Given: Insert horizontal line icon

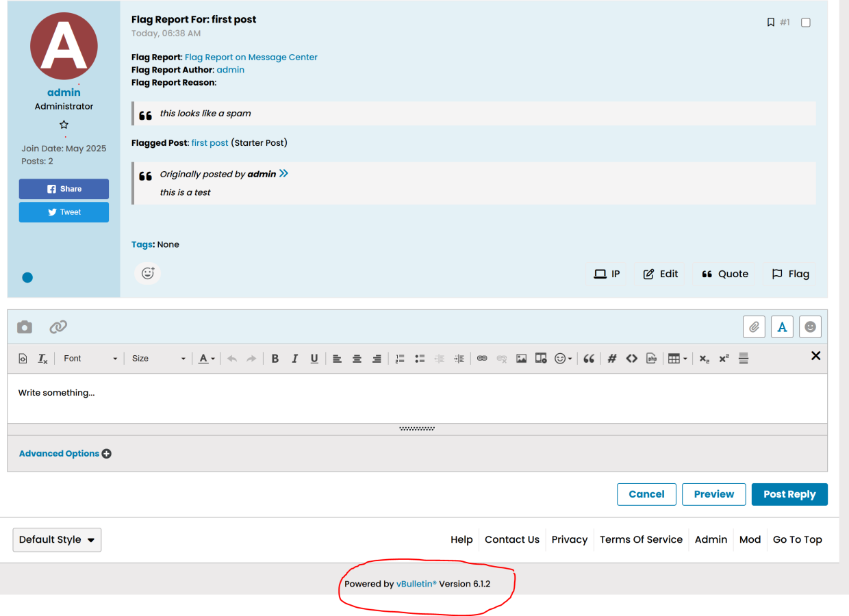Looking at the screenshot, I should click(744, 359).
